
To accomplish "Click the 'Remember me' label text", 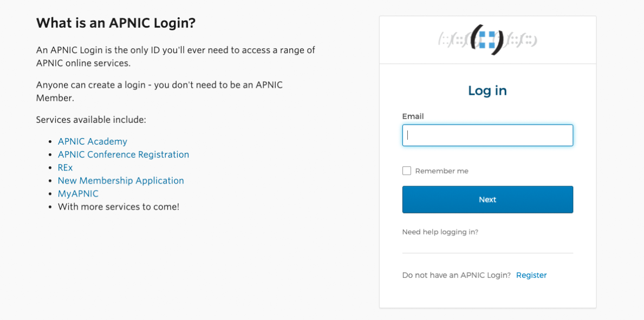I will pyautogui.click(x=441, y=171).
